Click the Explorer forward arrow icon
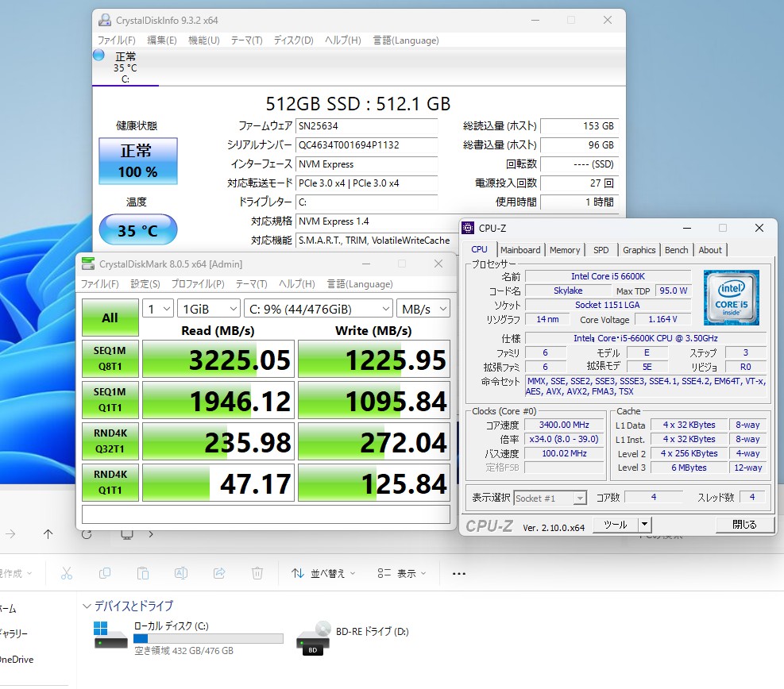The height and width of the screenshot is (689, 784). coord(10,534)
